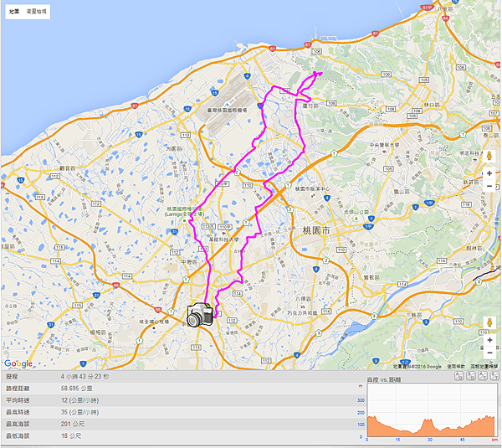The width and height of the screenshot is (502, 448).
Task: Click the orange elevation profile chart area
Action: 431,428
